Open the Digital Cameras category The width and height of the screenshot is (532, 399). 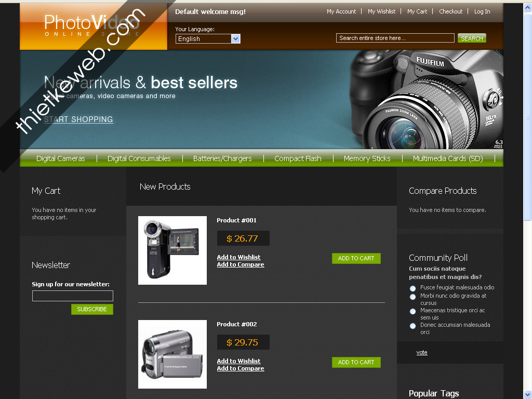61,158
